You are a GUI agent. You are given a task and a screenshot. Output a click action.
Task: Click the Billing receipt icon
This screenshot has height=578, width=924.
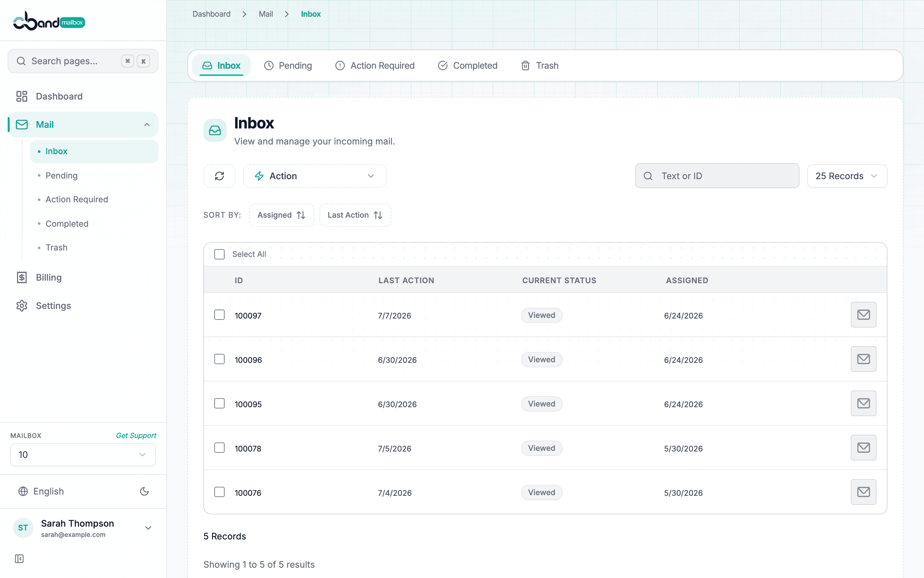click(x=22, y=277)
